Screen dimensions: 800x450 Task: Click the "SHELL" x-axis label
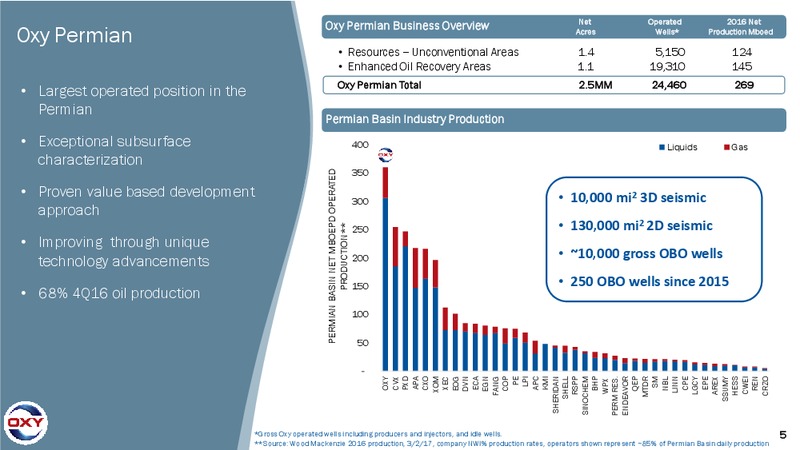pyautogui.click(x=565, y=387)
